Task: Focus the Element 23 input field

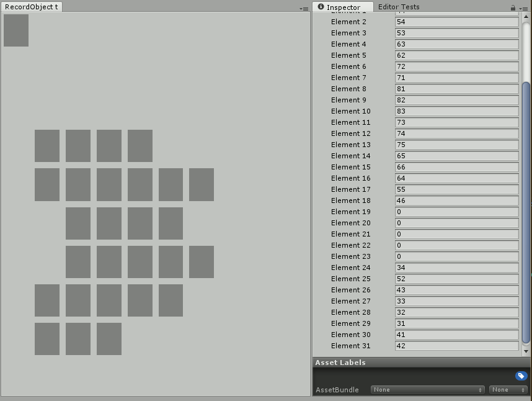Action: point(457,257)
